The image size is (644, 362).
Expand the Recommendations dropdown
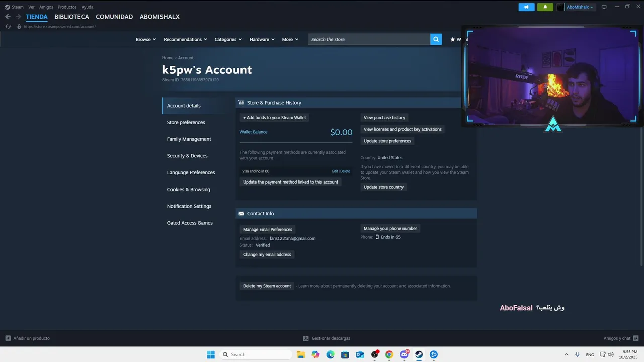coord(185,39)
